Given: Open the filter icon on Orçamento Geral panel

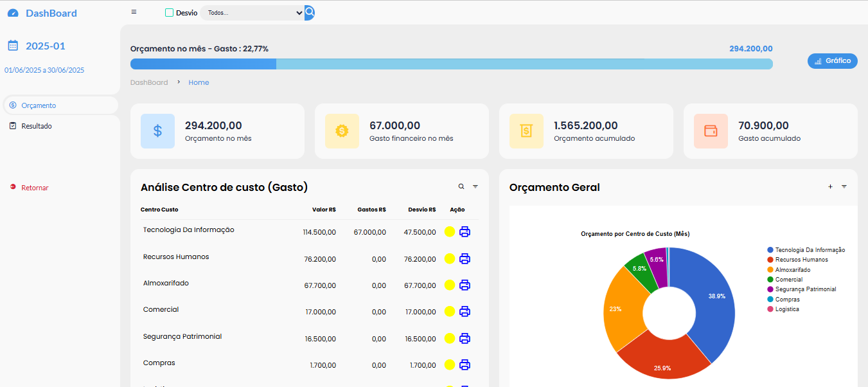Looking at the screenshot, I should coord(844,186).
